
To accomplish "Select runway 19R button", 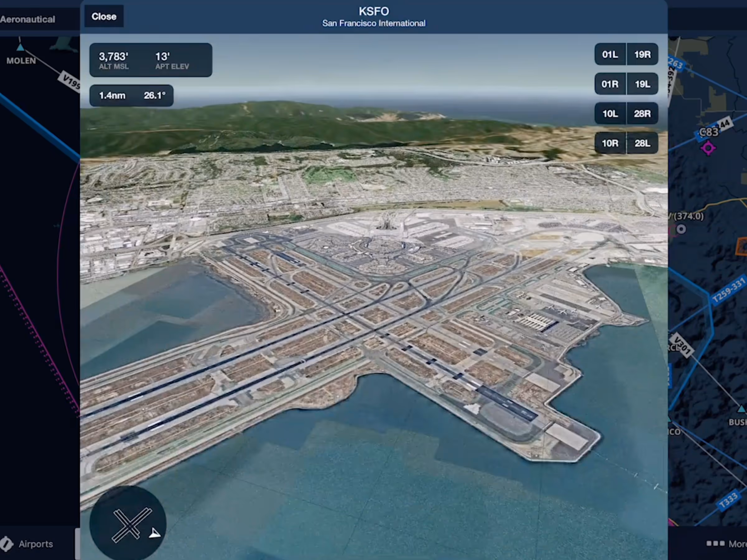I will coord(642,54).
